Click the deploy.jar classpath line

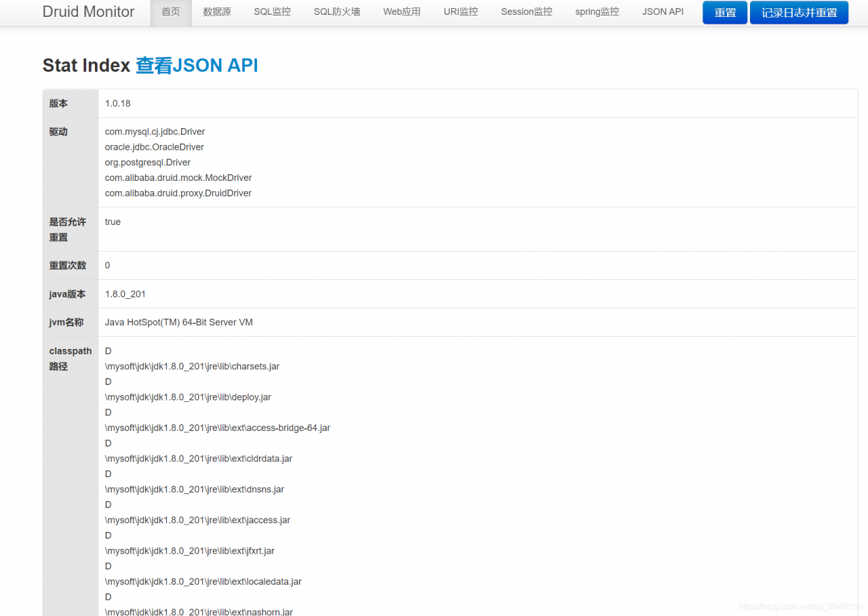(188, 397)
